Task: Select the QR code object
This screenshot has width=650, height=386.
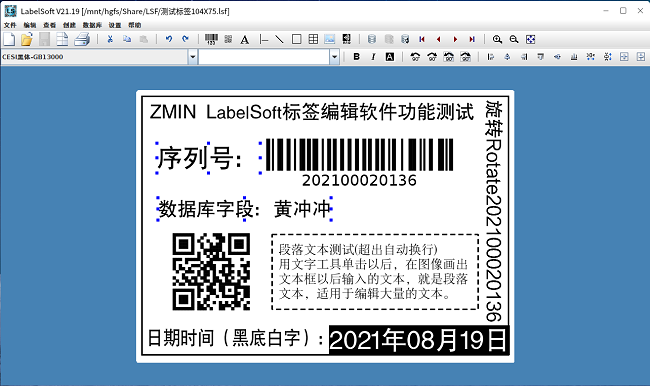Action: (x=211, y=272)
